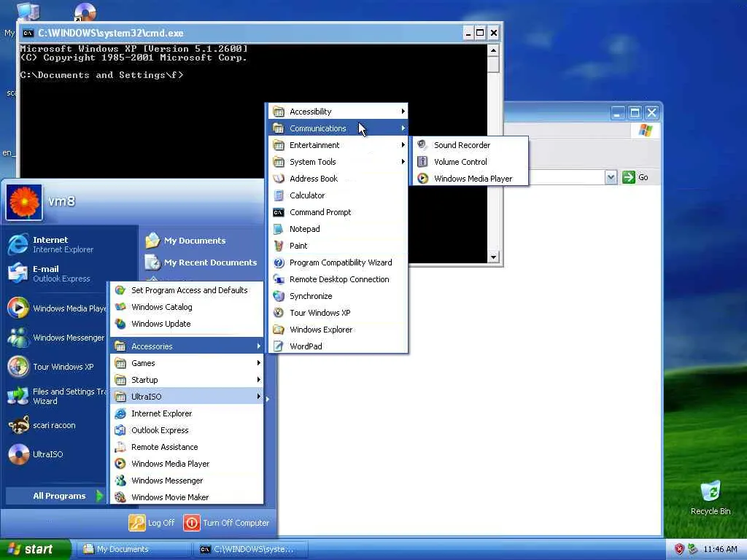Image resolution: width=747 pixels, height=560 pixels.
Task: Click the Address Book icon
Action: point(279,179)
